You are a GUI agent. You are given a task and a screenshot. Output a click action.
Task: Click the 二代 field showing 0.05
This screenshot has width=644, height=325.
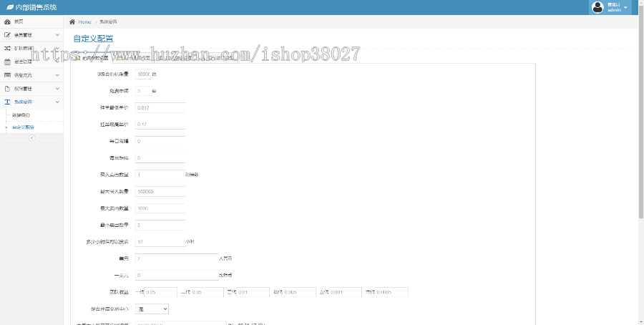pos(207,292)
